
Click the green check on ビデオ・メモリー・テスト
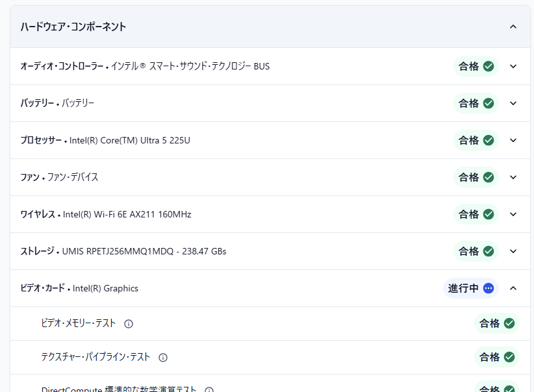(x=509, y=323)
